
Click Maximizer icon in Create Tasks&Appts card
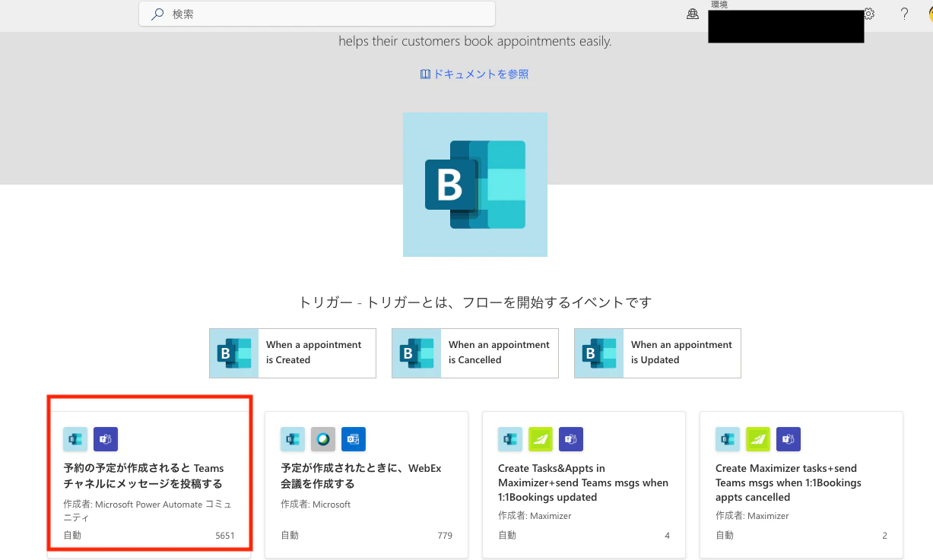pyautogui.click(x=541, y=439)
